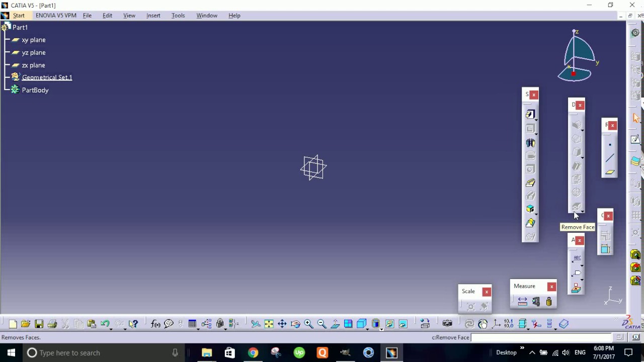Click the Sketcher icon on the right toolbar

click(x=636, y=139)
